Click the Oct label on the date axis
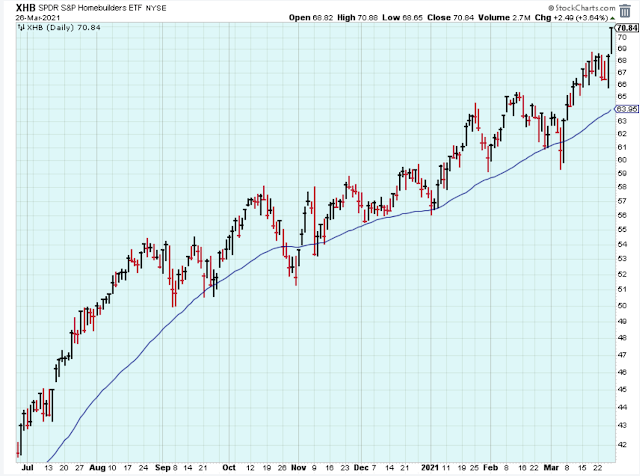640x476 pixels. (229, 467)
